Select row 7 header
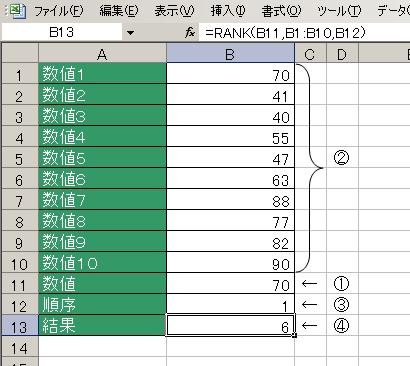The image size is (410, 366). [20, 200]
